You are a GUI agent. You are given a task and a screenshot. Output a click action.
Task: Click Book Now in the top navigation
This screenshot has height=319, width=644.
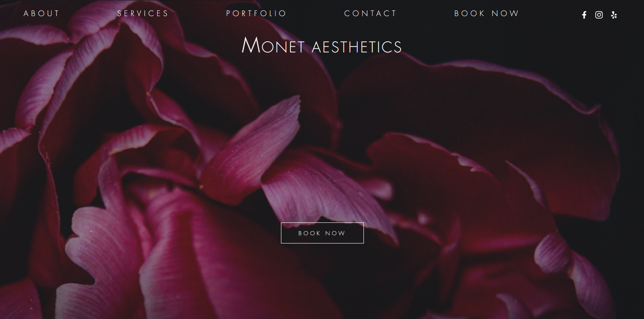pos(487,14)
